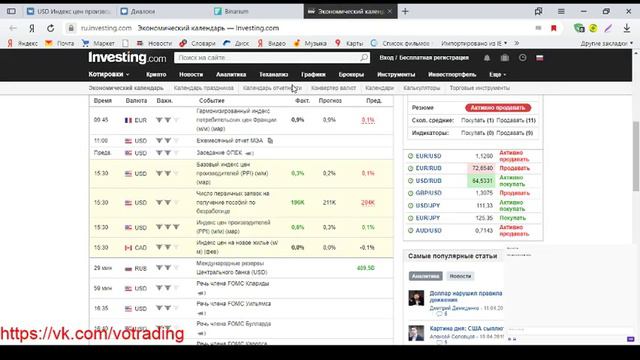Click clock icon beside AUD/USD quote

tap(411, 231)
